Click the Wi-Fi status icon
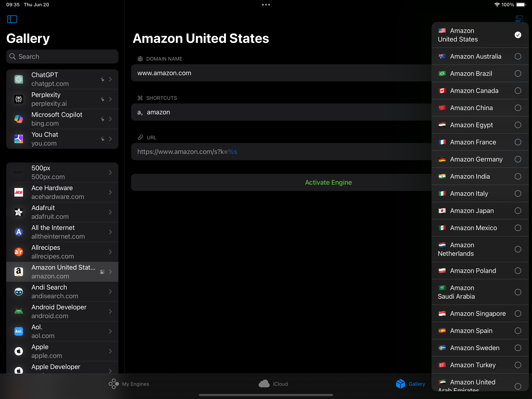The width and height of the screenshot is (532, 399). pyautogui.click(x=497, y=4)
